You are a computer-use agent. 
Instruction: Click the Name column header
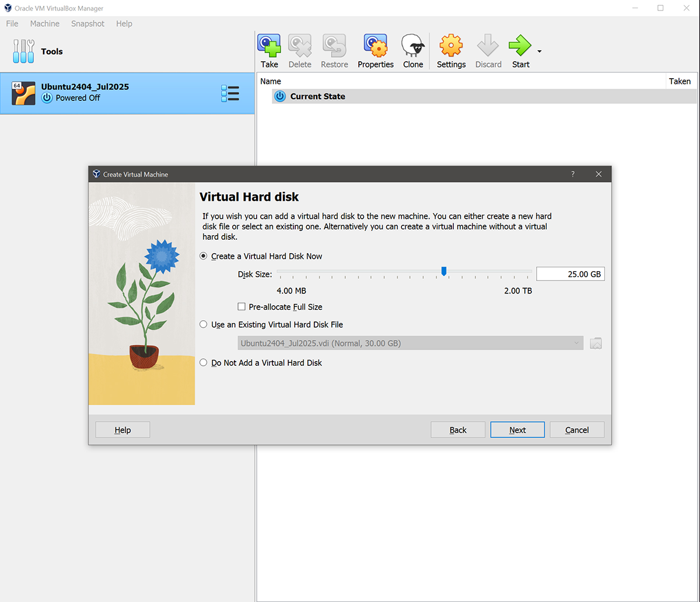pos(271,82)
